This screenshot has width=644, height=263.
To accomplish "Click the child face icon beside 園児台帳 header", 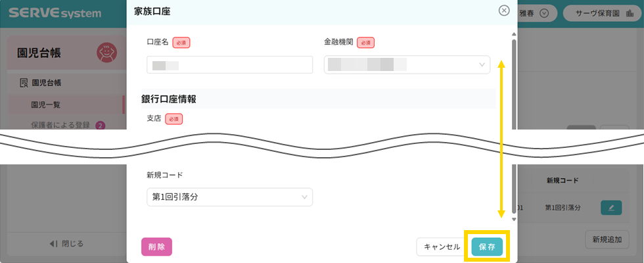I will click(x=107, y=52).
